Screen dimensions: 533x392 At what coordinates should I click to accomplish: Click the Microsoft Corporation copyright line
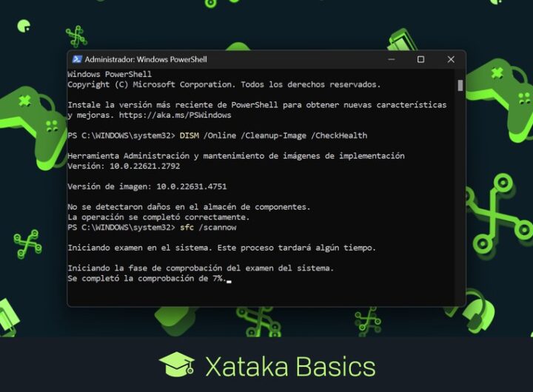tap(224, 84)
